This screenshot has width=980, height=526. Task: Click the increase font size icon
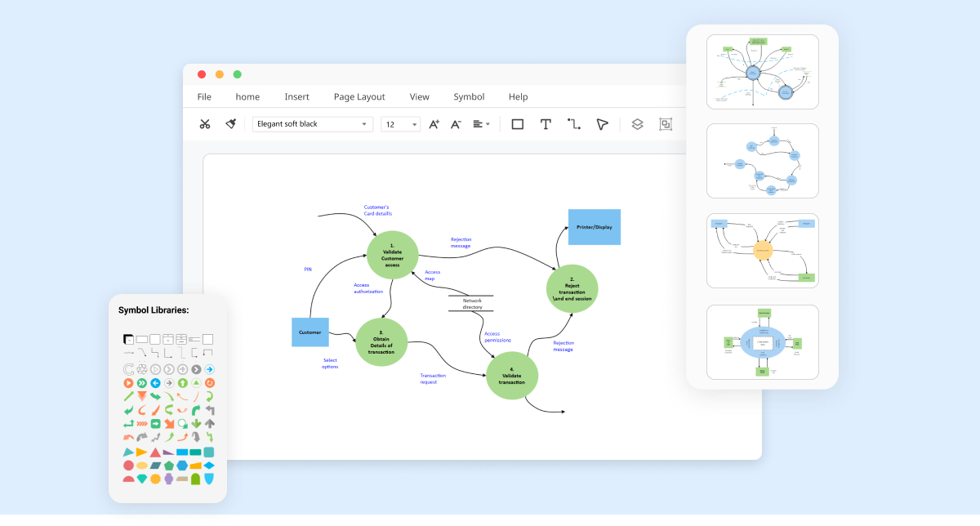(x=434, y=123)
